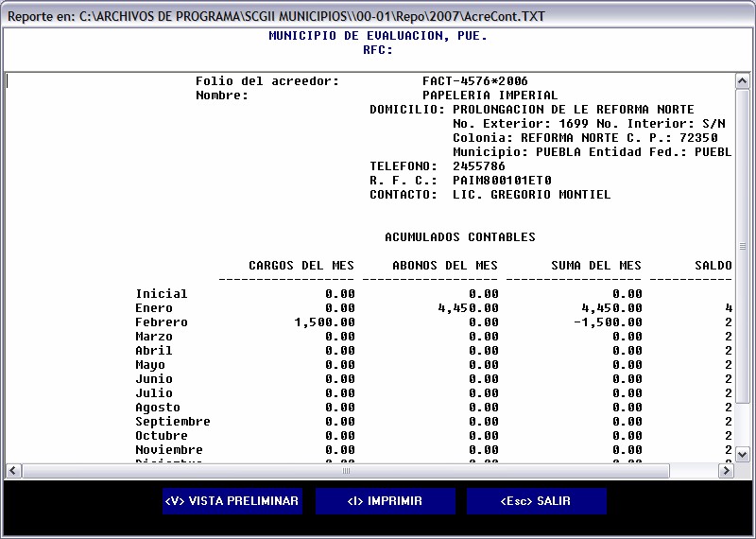Click the ACUMULADOS CONTABLES heading
The height and width of the screenshot is (539, 756).
(460, 237)
